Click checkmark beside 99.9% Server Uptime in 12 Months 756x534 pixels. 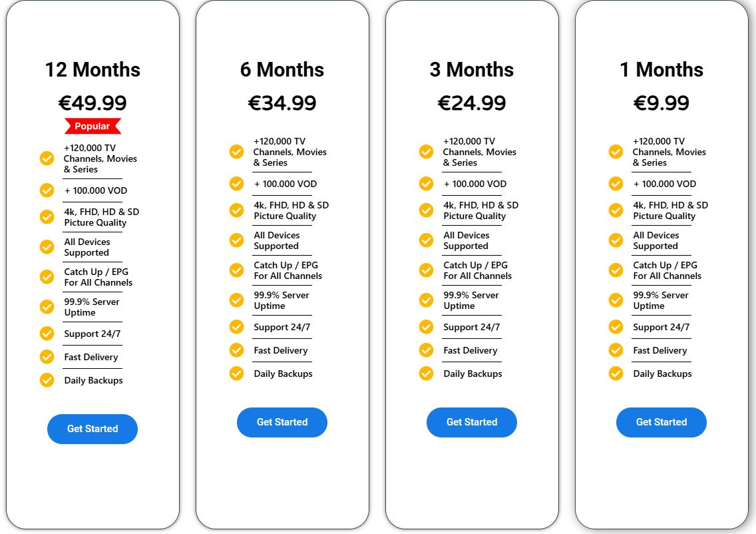tap(47, 307)
